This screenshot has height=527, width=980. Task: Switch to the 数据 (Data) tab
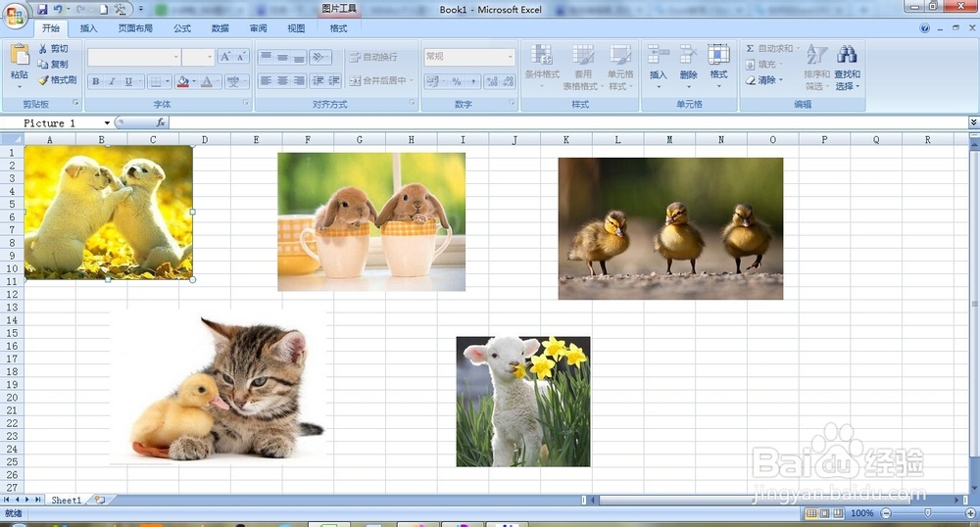click(x=220, y=28)
